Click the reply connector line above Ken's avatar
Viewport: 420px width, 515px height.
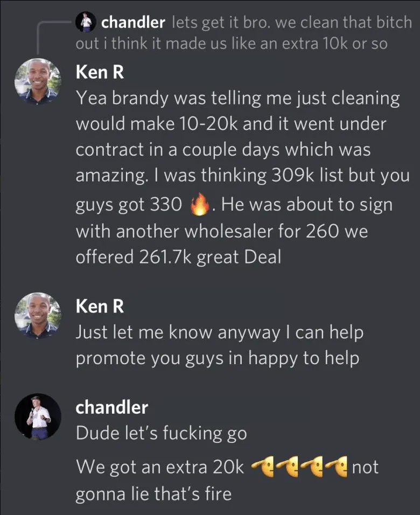(x=49, y=37)
